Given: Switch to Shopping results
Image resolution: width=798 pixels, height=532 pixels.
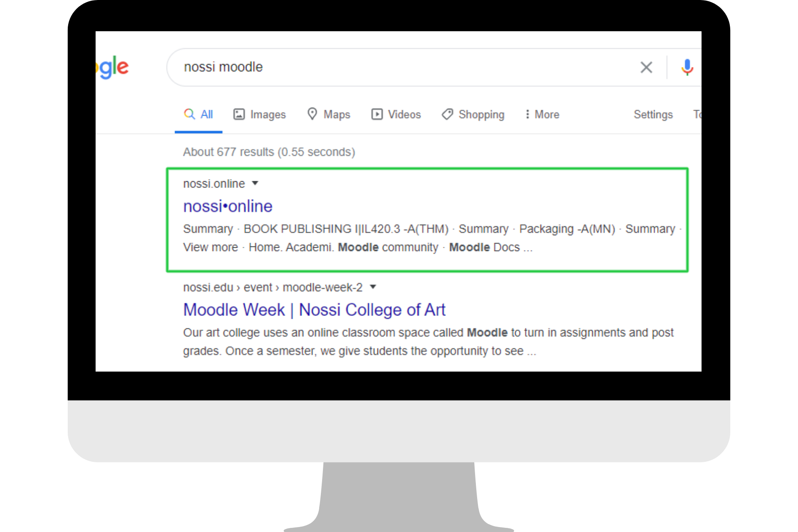Looking at the screenshot, I should coord(473,115).
